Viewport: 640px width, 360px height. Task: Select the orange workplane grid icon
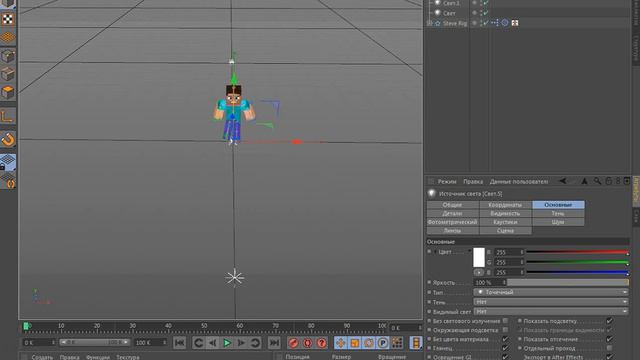point(8,38)
